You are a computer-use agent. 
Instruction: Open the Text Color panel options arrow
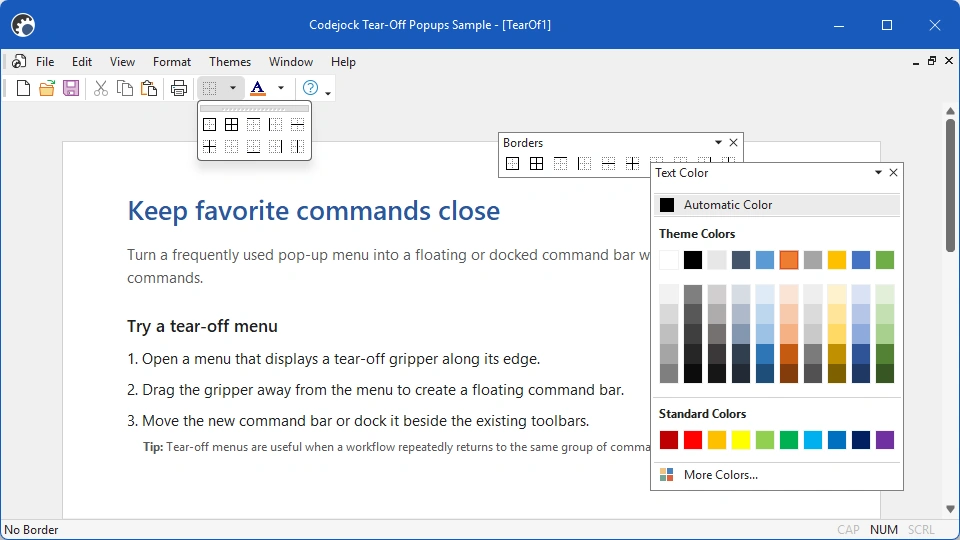point(878,173)
